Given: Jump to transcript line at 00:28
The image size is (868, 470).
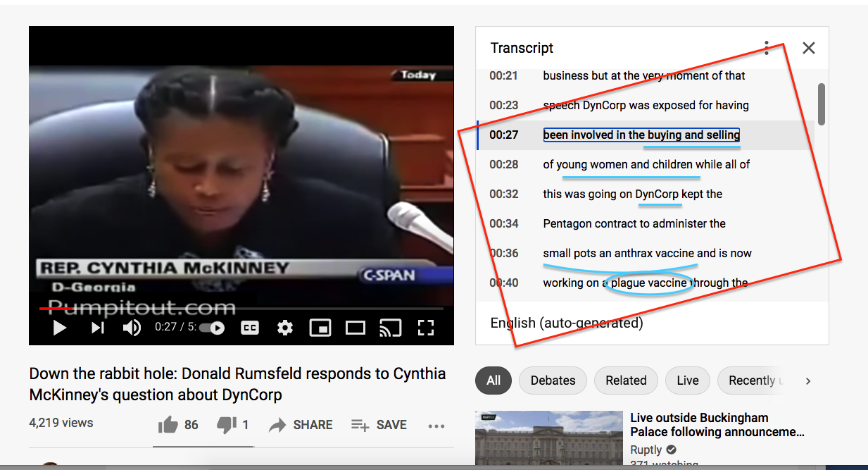Looking at the screenshot, I should click(x=646, y=165).
